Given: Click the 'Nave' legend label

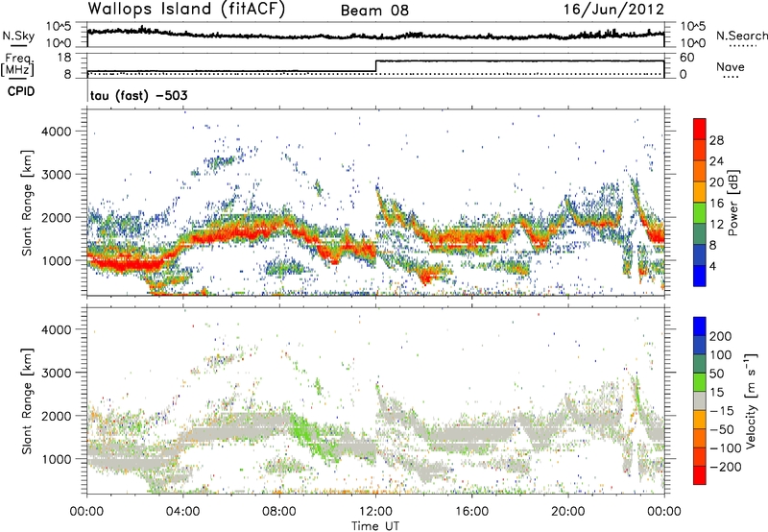Looking at the screenshot, I should point(731,66).
